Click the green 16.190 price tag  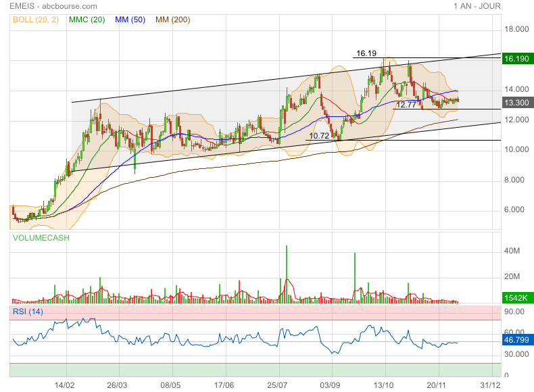point(518,59)
